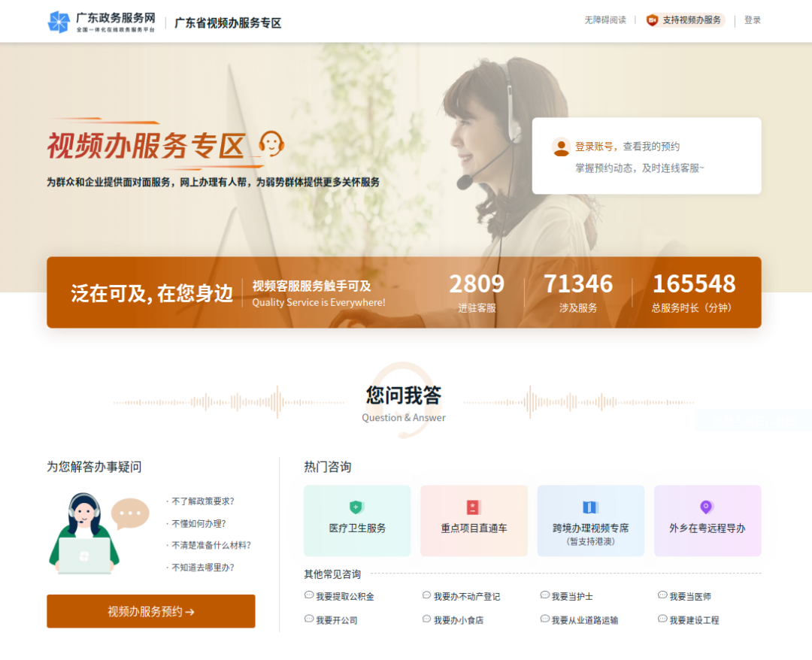Viewport: 812px width, 660px height.
Task: Click the user avatar icon in login card
Action: tap(561, 147)
